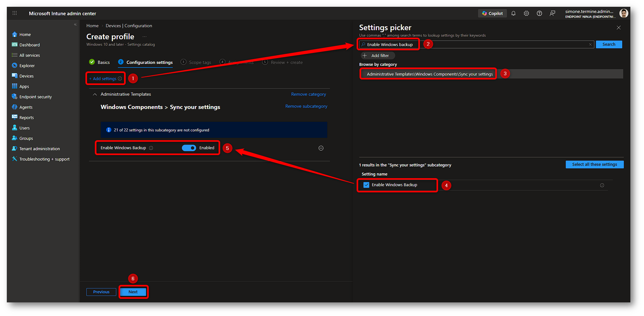Click the Tenant administration icon
The image size is (644, 316).
15,148
